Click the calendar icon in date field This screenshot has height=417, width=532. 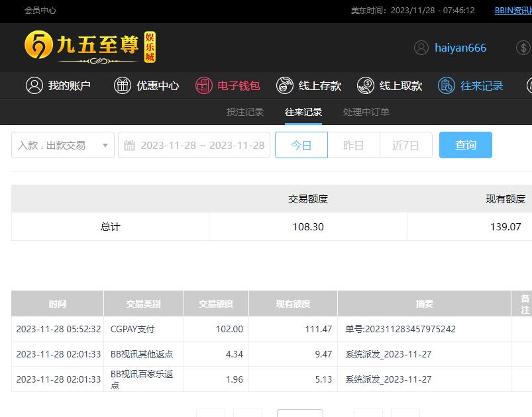click(129, 146)
